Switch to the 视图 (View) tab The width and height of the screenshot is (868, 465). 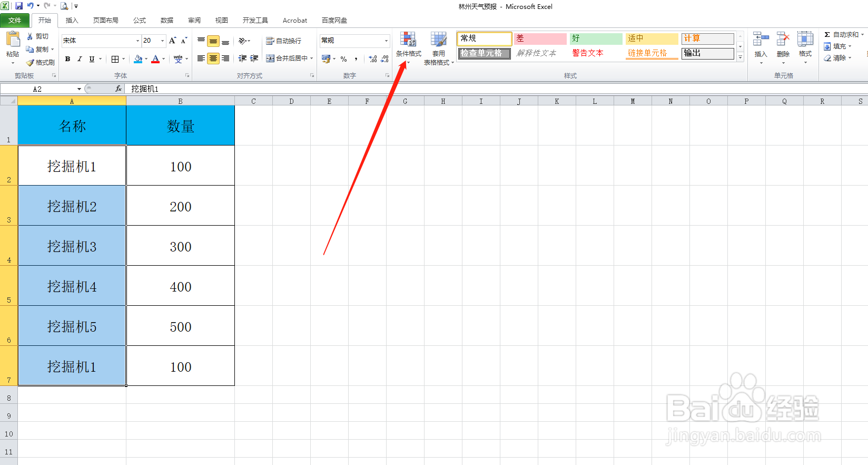[222, 21]
